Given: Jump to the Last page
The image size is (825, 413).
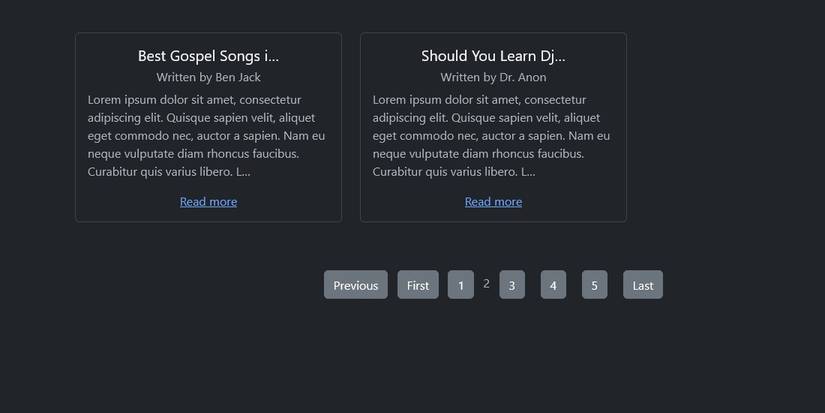Looking at the screenshot, I should coord(643,285).
